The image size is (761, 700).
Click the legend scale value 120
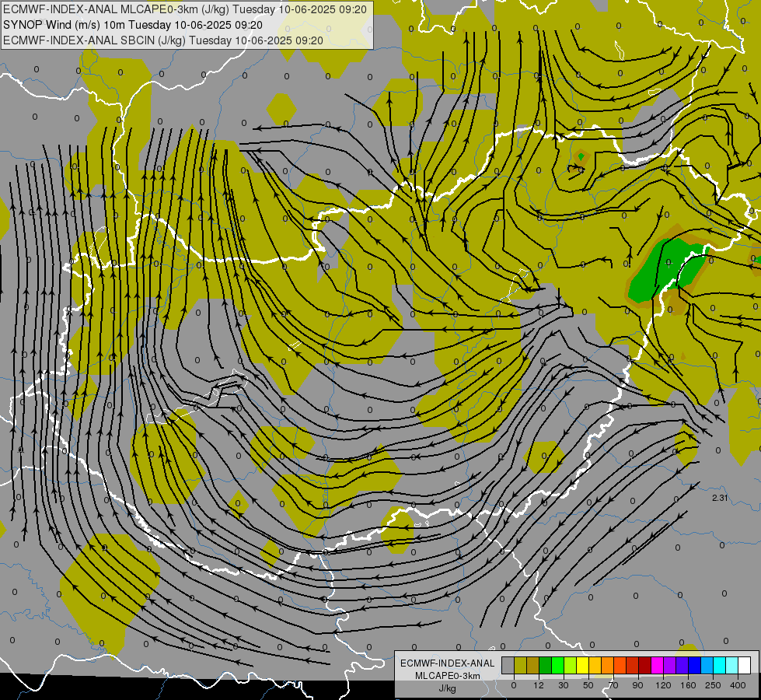pyautogui.click(x=664, y=685)
